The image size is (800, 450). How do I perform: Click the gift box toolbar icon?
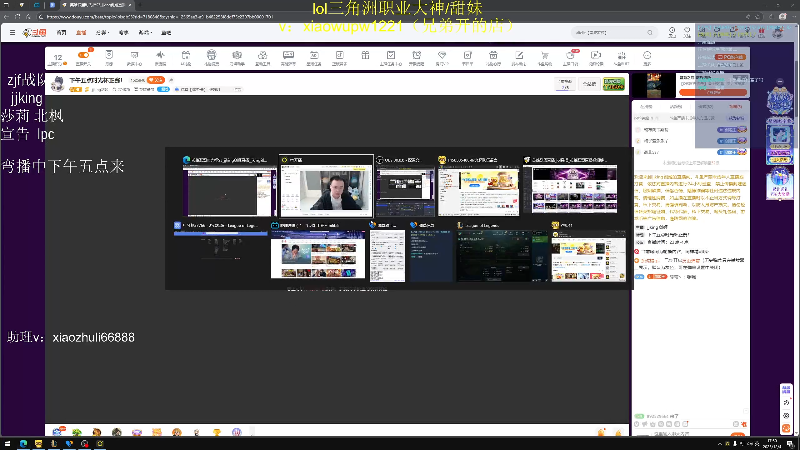[365, 55]
